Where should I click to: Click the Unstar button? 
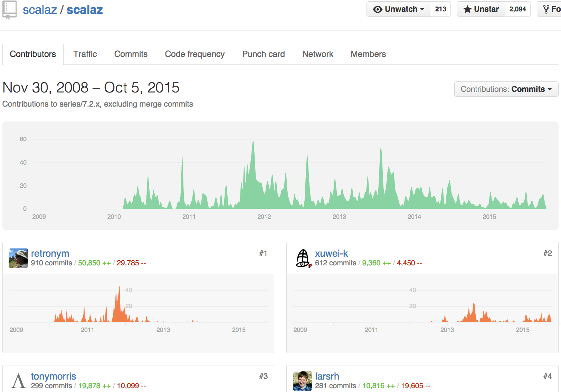[481, 9]
